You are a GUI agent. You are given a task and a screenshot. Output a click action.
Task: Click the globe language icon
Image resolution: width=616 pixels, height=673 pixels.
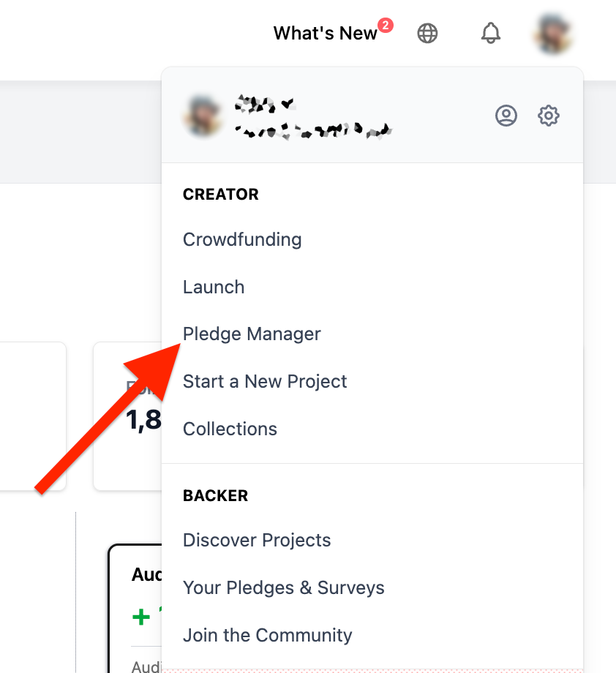[427, 33]
